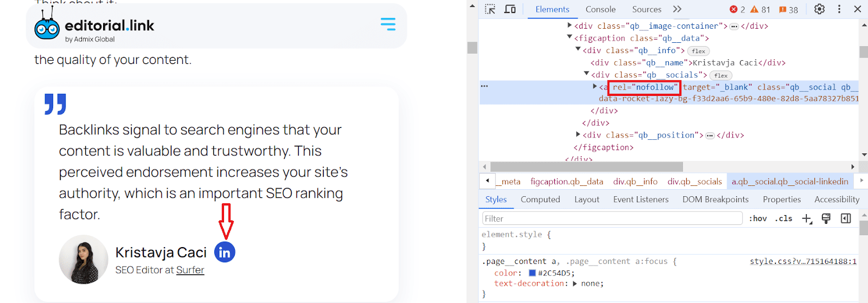This screenshot has width=868, height=303.
Task: Click the #2C54D5 color swatch
Action: tap(532, 273)
